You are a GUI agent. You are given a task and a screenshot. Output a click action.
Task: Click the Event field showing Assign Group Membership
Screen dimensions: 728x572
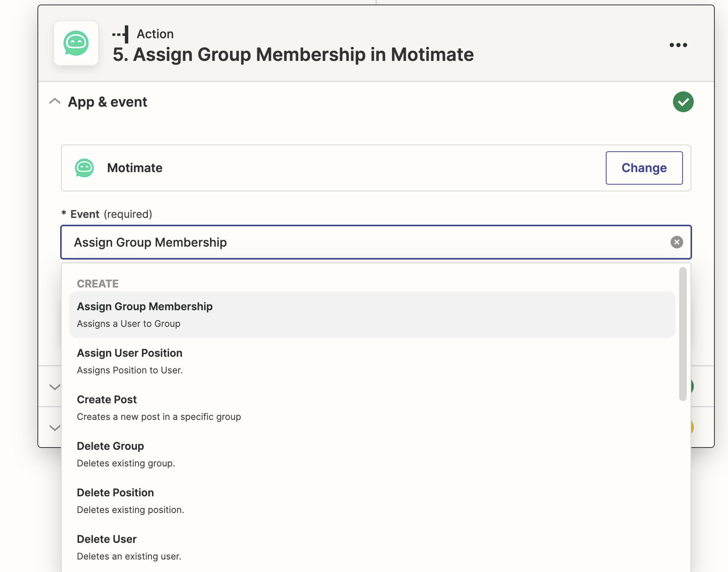tap(376, 242)
